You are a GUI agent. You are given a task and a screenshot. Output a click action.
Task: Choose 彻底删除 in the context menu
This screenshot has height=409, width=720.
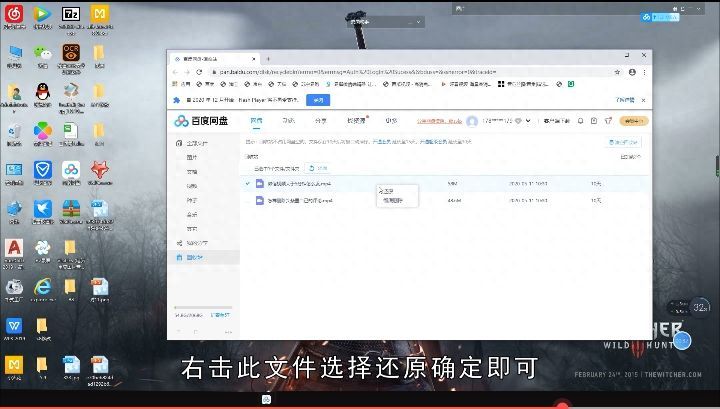(x=393, y=201)
